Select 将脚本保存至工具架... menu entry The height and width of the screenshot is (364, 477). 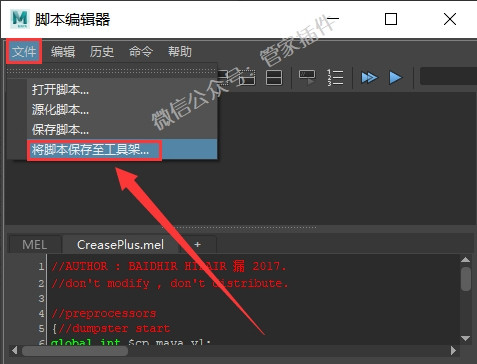tap(122, 150)
